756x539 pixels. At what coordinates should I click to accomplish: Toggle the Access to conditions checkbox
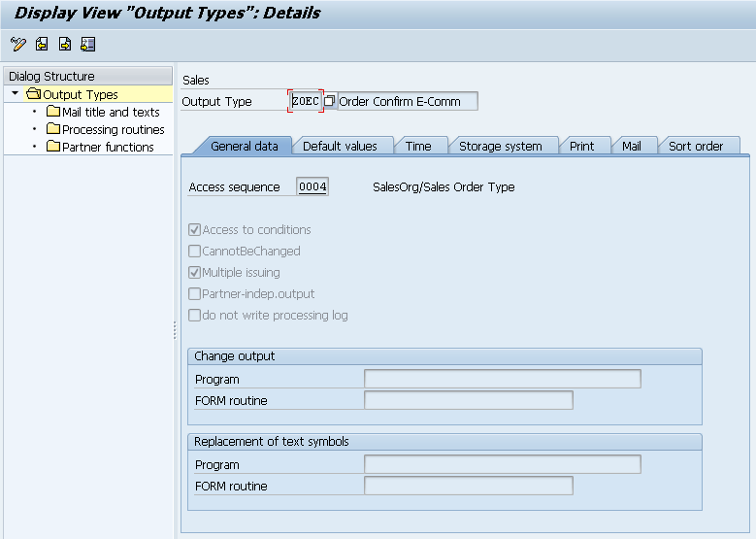195,230
